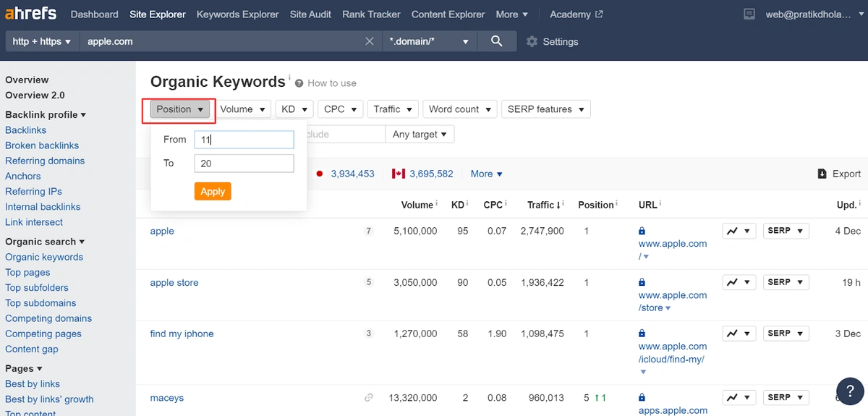Screen dimensions: 868x416
Task: Sort table by Traffic column header
Action: coord(540,205)
